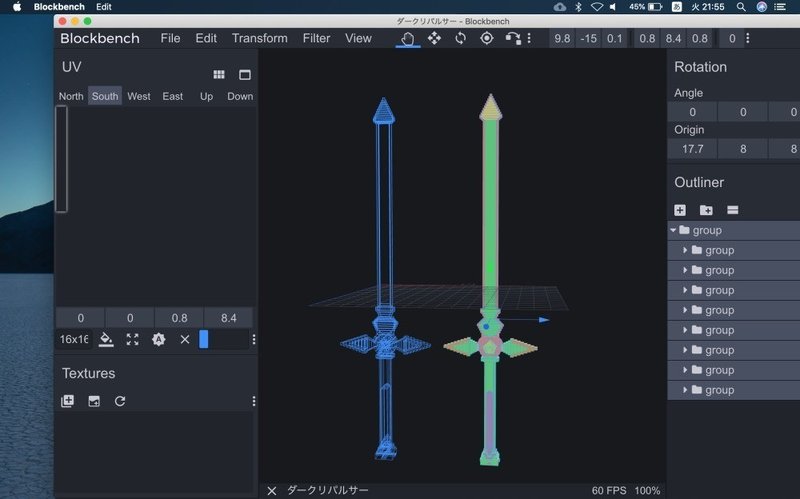The height and width of the screenshot is (499, 800).
Task: Click the Blockbench logo title
Action: click(100, 38)
